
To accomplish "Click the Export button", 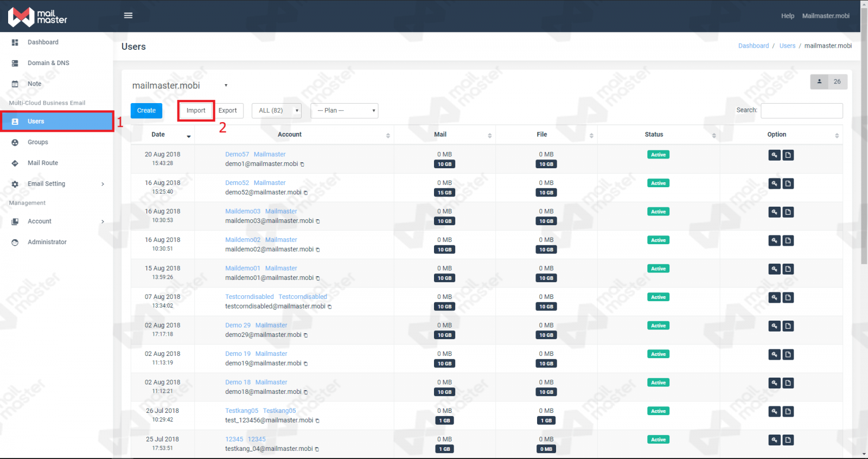I will [x=228, y=111].
